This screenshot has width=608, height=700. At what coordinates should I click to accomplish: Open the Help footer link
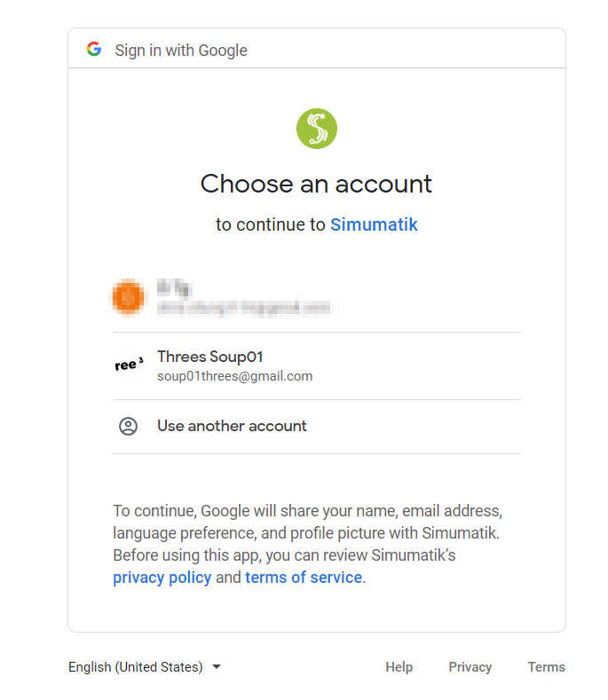tap(399, 666)
